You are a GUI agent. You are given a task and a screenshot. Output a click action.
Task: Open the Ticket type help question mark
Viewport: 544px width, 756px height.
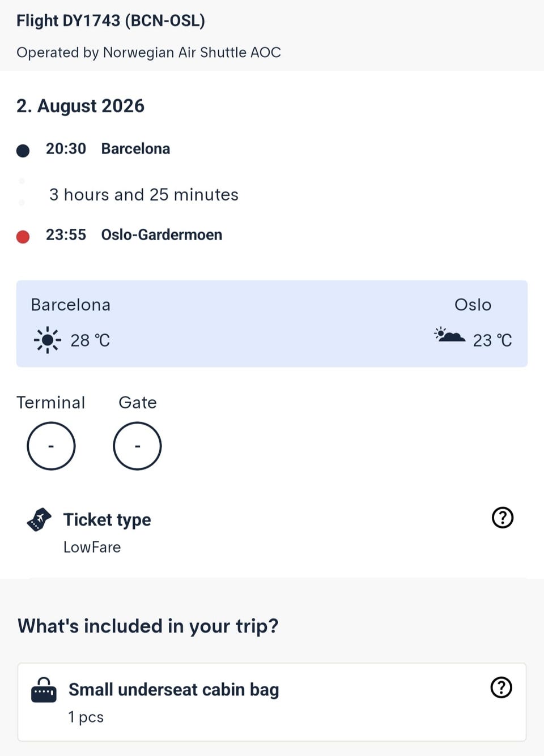tap(503, 518)
